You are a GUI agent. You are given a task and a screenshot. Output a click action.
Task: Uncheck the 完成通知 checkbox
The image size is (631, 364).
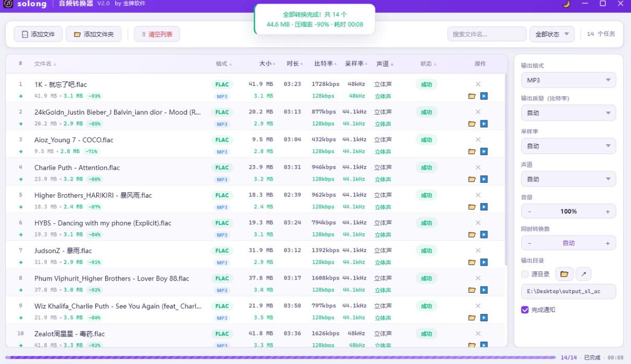tap(525, 310)
